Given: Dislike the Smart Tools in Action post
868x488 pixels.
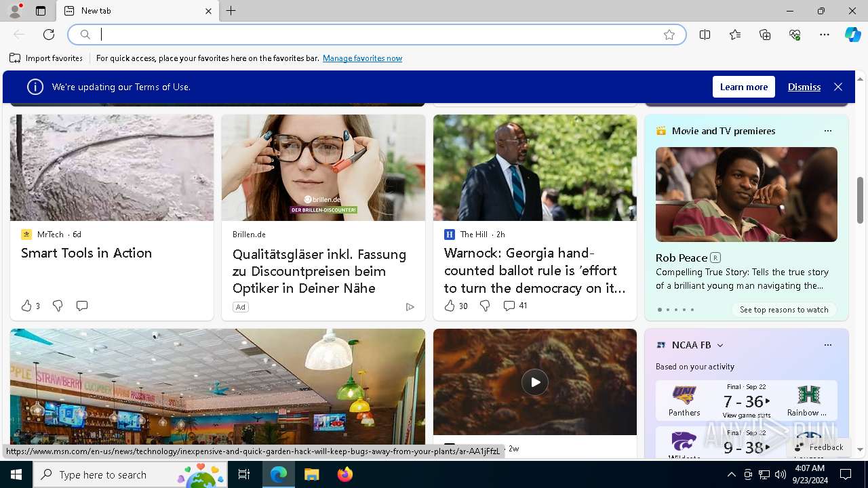Looking at the screenshot, I should coord(58,306).
